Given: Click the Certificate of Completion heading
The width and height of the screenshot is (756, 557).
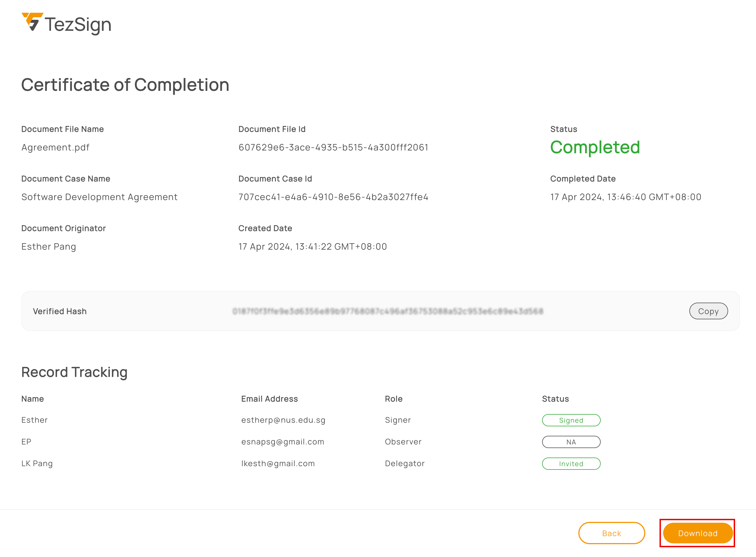Looking at the screenshot, I should [125, 85].
